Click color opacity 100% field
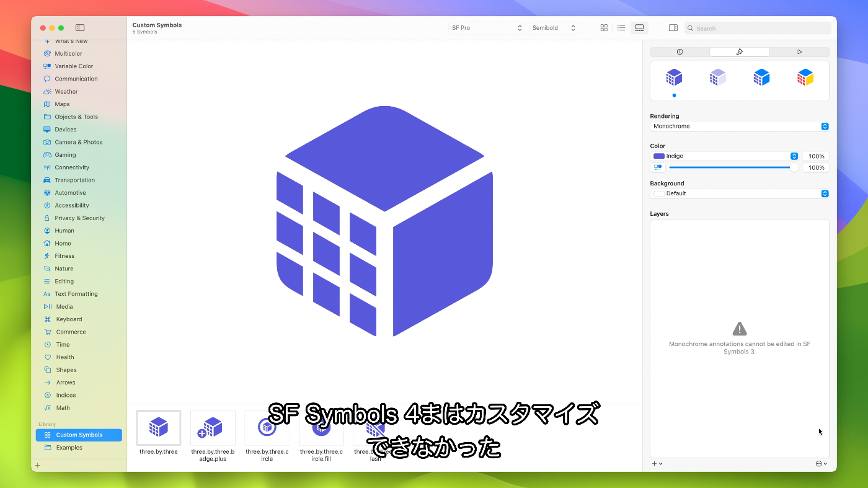Viewport: 868px width, 488px height. (x=815, y=156)
